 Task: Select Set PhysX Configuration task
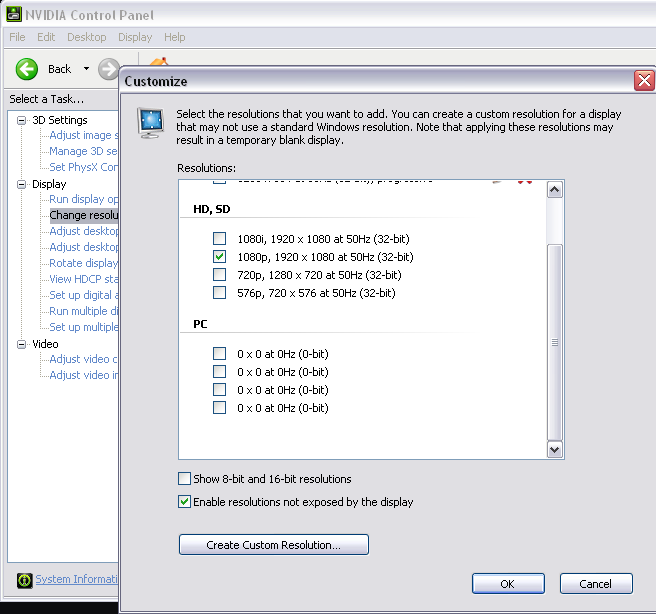coord(84,167)
